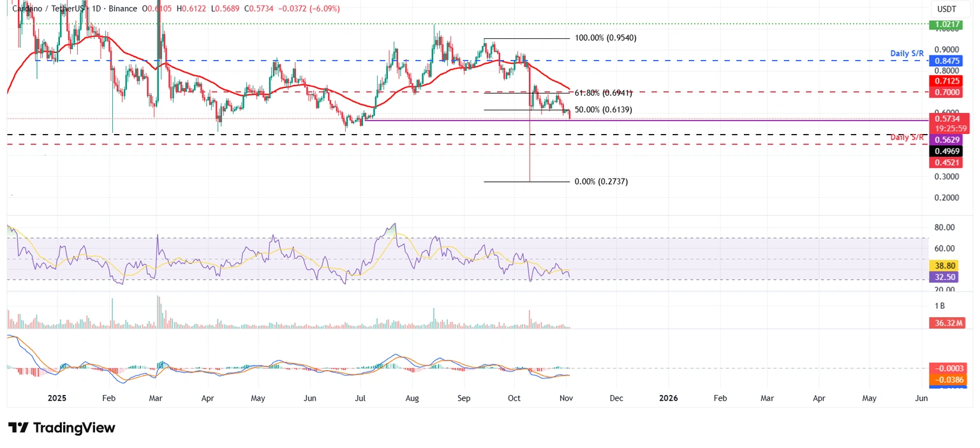The image size is (980, 448).
Task: Click the 61.80% (0.6941) Fibonacci label
Action: 604,93
